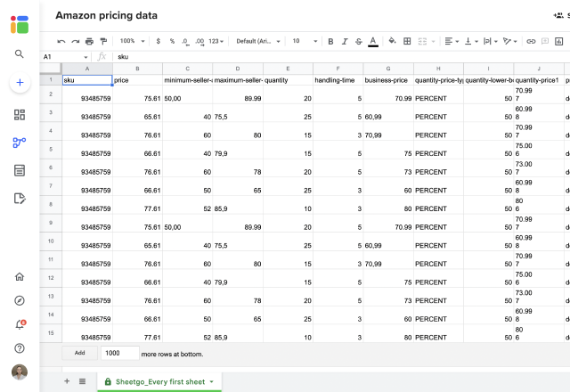Open the 123 number format dropdown

pos(216,42)
